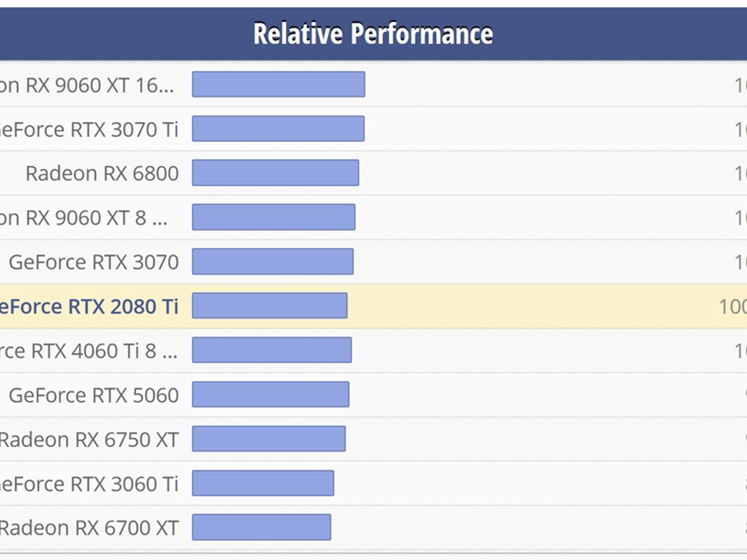The height and width of the screenshot is (560, 747).
Task: Select the highlighted GeForce RTX 2080 Ti
Action: point(89,307)
